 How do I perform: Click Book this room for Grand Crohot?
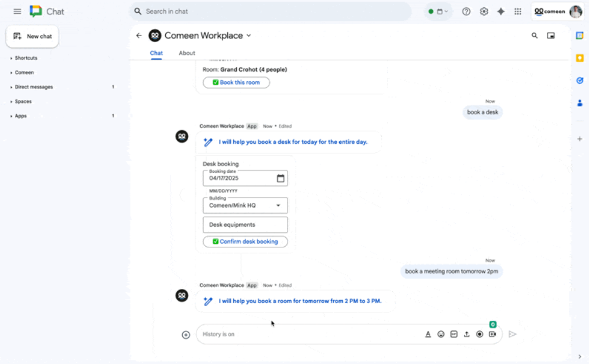pyautogui.click(x=236, y=82)
